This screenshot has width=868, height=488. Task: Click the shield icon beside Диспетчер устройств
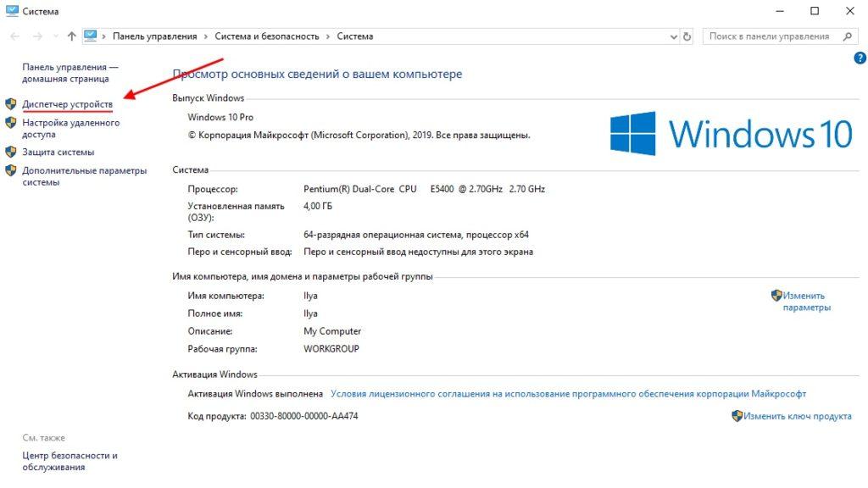click(x=10, y=104)
